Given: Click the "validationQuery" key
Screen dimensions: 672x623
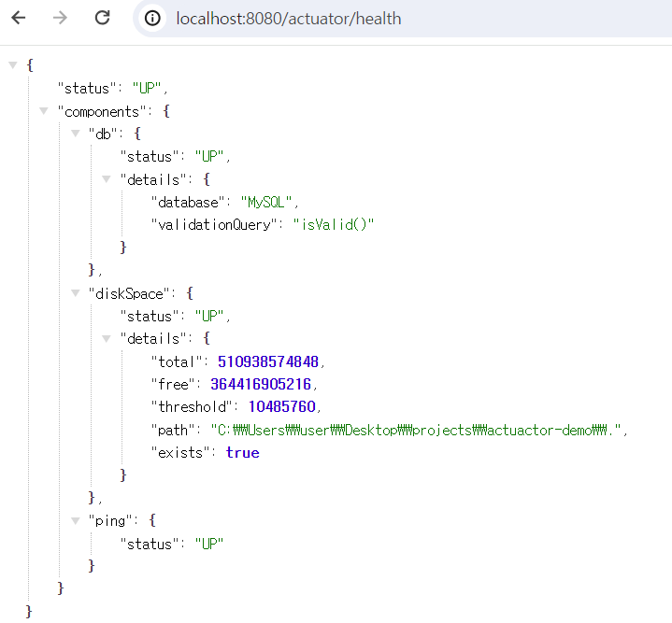Looking at the screenshot, I should (214, 224).
